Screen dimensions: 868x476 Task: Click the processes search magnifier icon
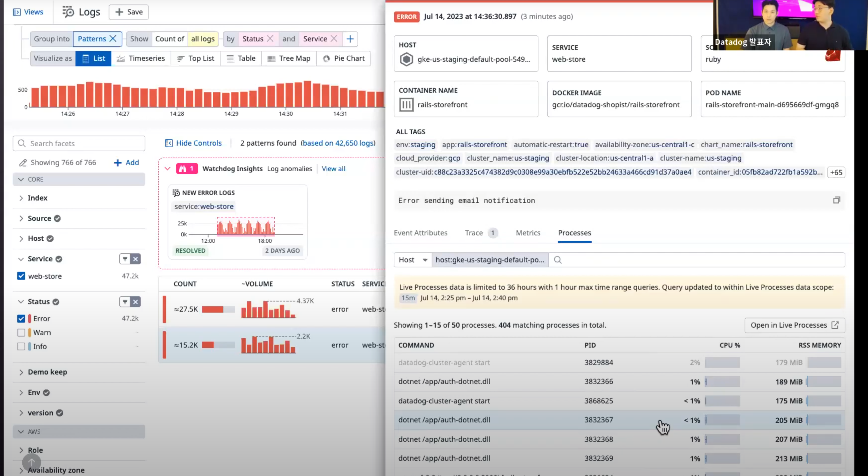(558, 260)
